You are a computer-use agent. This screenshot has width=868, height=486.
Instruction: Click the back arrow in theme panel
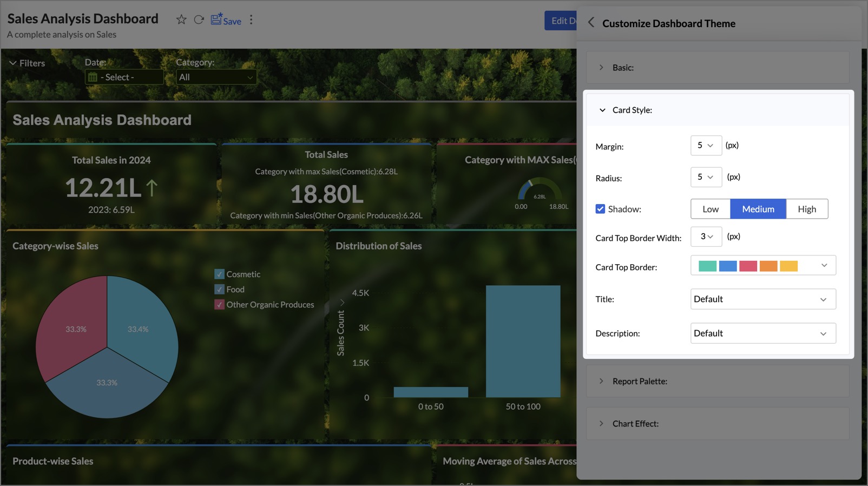tap(591, 23)
